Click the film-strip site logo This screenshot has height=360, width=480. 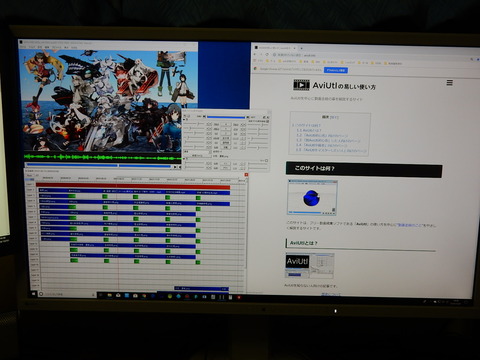301,85
